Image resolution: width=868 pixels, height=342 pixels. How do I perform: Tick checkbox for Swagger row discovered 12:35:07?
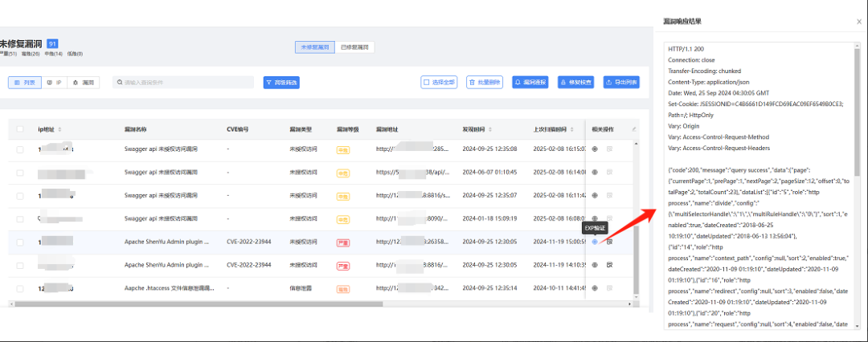(x=20, y=196)
